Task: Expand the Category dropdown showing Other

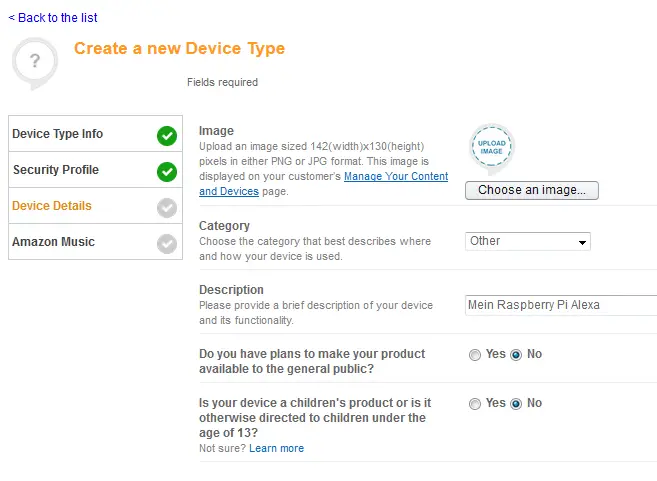Action: click(x=528, y=241)
